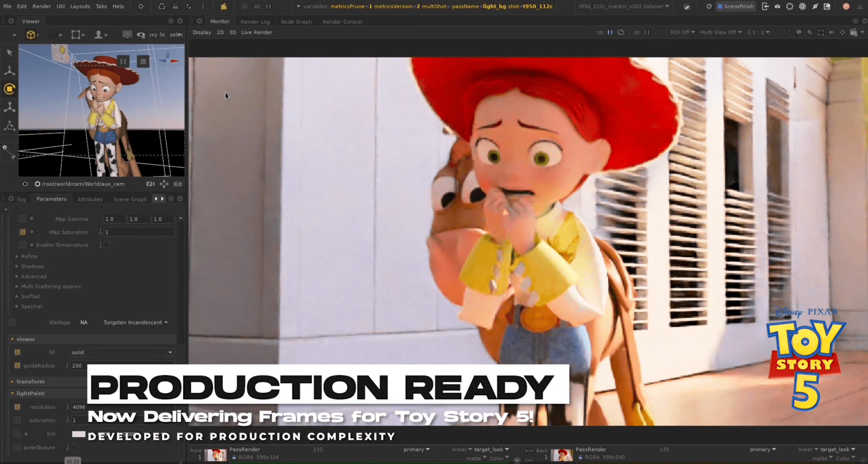The height and width of the screenshot is (464, 868).
Task: Pick a pixel with the eyedropper tool
Action: (x=787, y=32)
